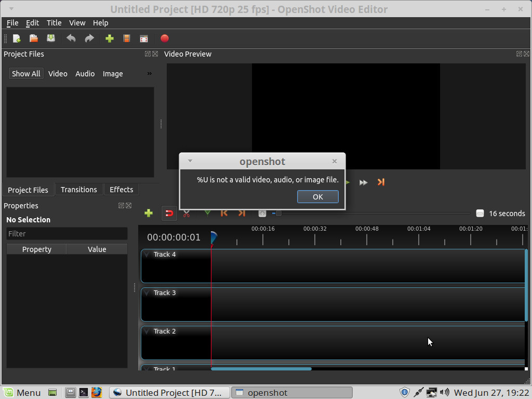This screenshot has width=532, height=399.
Task: Select the Show All filter
Action: [26, 74]
